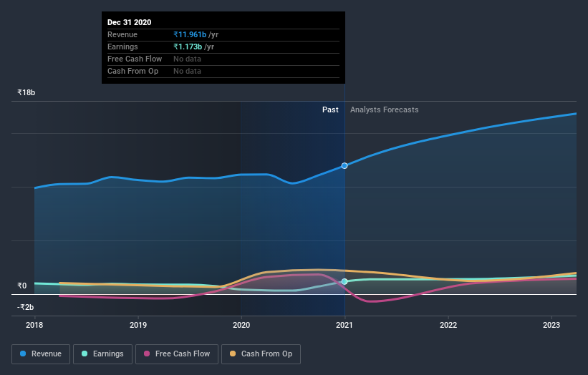Toggle the Earnings series in the legend
Screen dimensions: 588x375
[x=102, y=354]
